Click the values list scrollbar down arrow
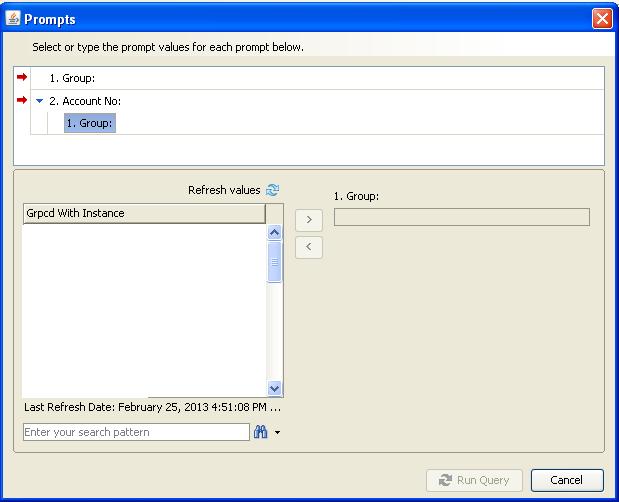The width and height of the screenshot is (619, 502). click(x=275, y=389)
